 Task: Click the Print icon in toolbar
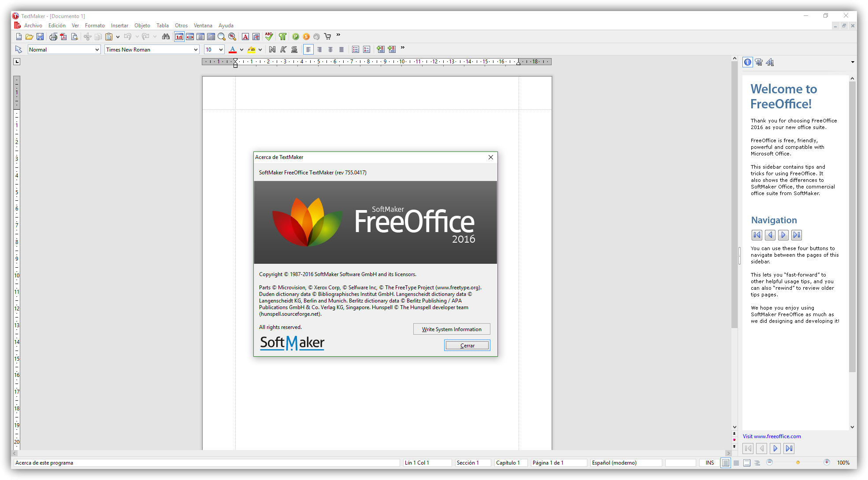(x=53, y=37)
